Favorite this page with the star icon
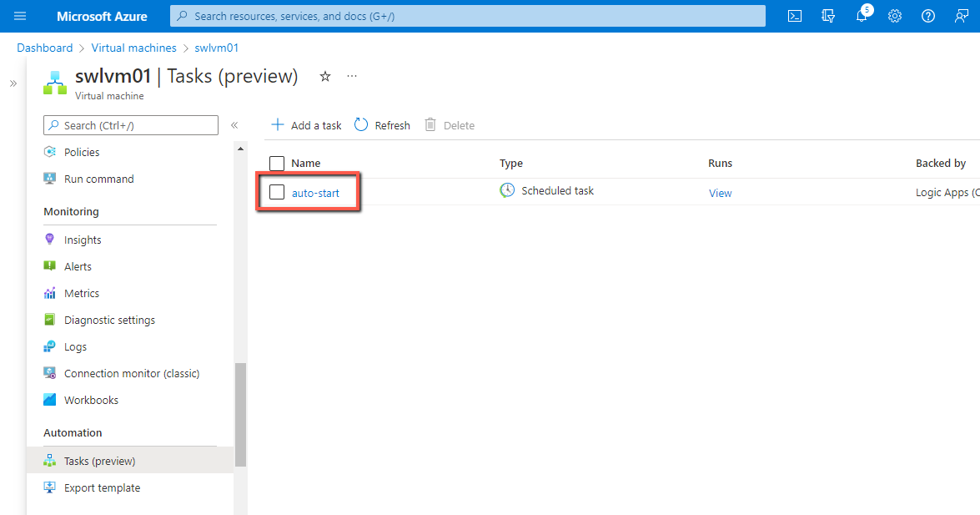Image resolution: width=980 pixels, height=515 pixels. click(x=325, y=76)
